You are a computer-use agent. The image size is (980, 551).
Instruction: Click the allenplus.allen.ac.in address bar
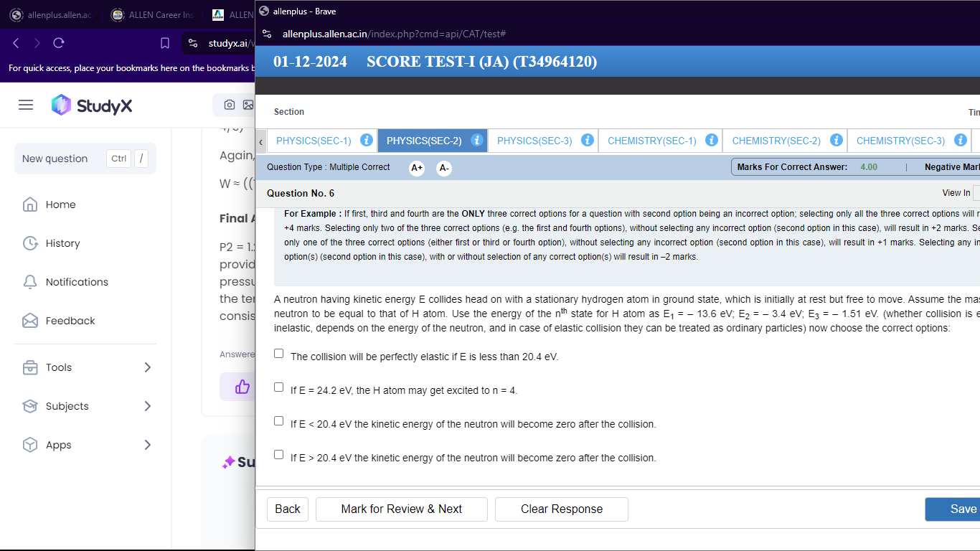[x=395, y=34]
